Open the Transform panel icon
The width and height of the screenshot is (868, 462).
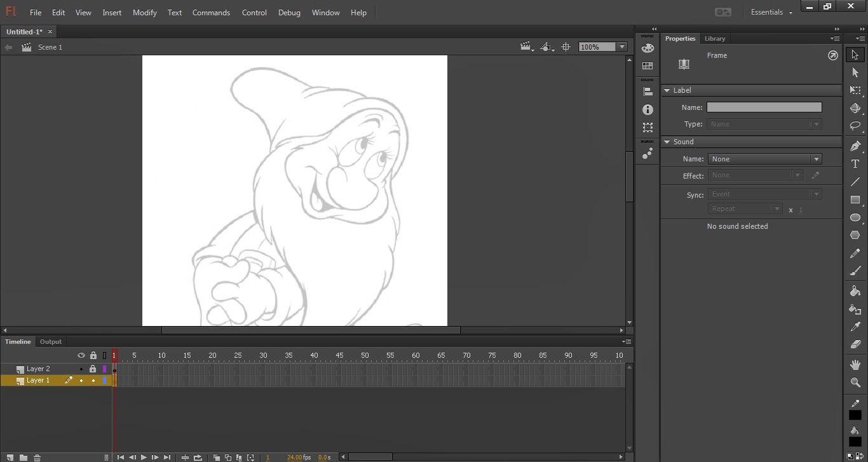[x=648, y=128]
